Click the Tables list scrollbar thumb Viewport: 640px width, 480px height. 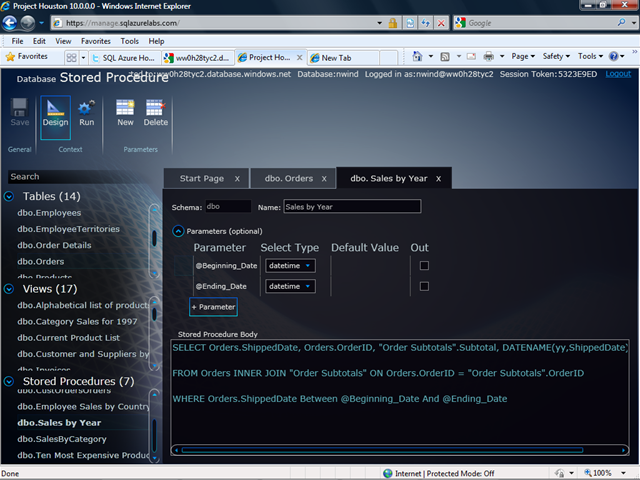point(154,238)
